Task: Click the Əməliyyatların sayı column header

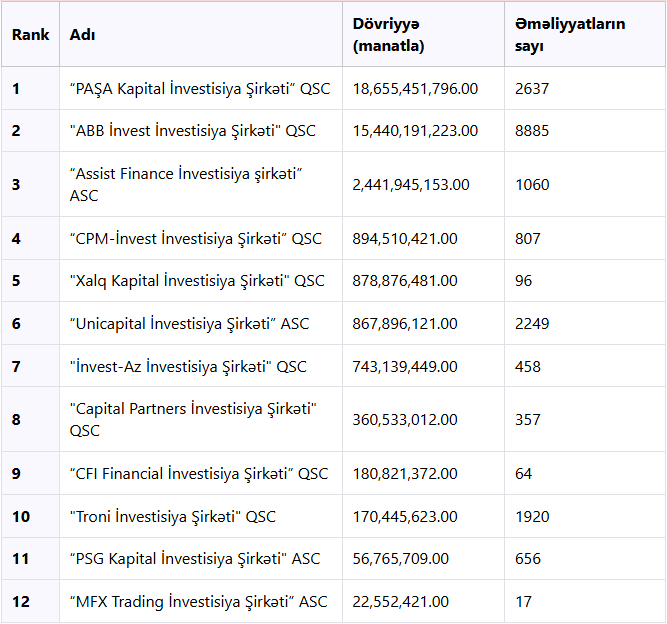Action: tap(570, 35)
